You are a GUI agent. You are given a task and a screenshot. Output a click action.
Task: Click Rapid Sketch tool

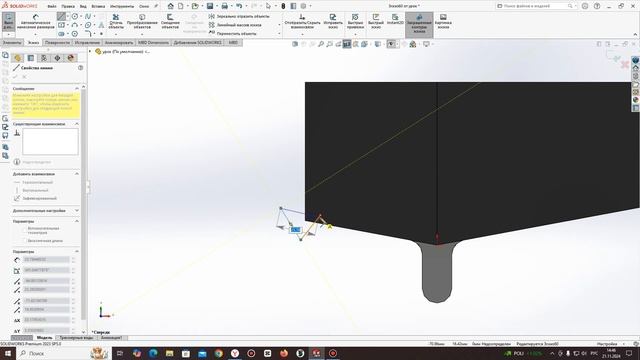point(376,21)
